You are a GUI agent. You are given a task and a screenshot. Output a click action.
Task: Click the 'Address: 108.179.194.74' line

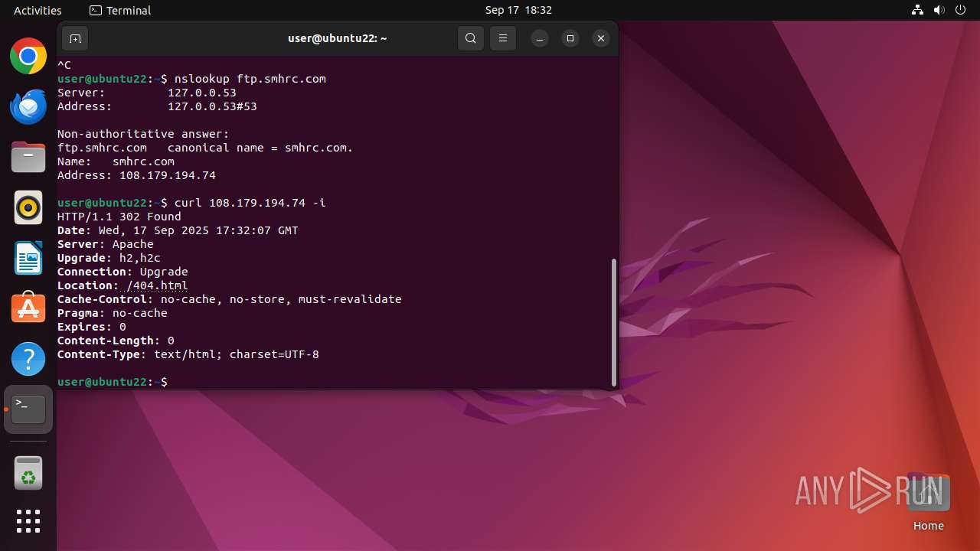pos(136,175)
